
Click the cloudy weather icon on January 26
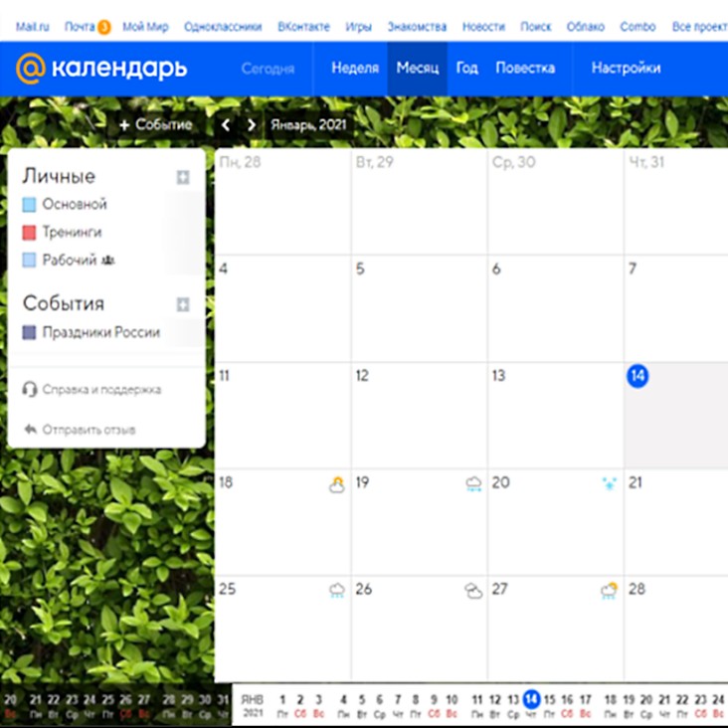pos(473,591)
